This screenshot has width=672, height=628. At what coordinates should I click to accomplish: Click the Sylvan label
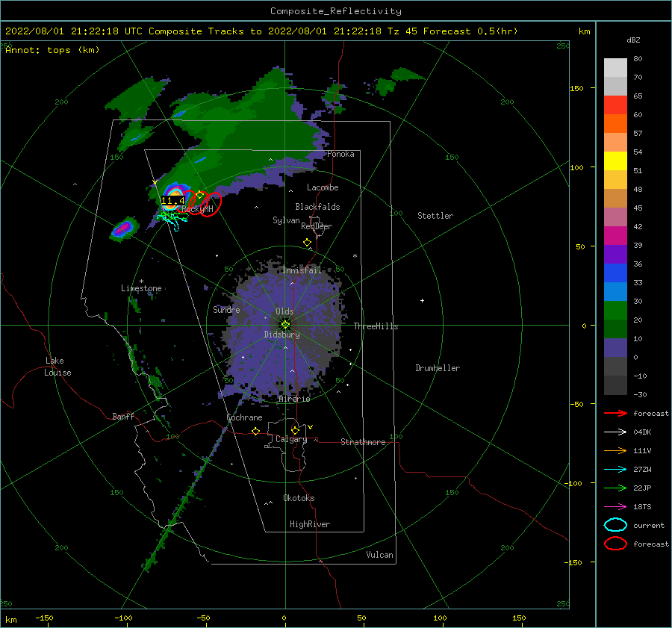286,220
